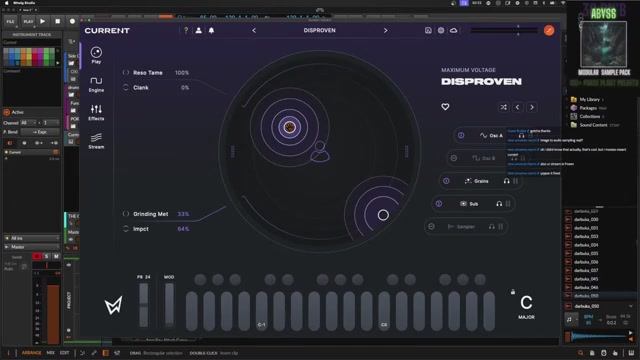640x360 pixels.
Task: Open the Engine page in the Current sidebar
Action: tap(96, 84)
